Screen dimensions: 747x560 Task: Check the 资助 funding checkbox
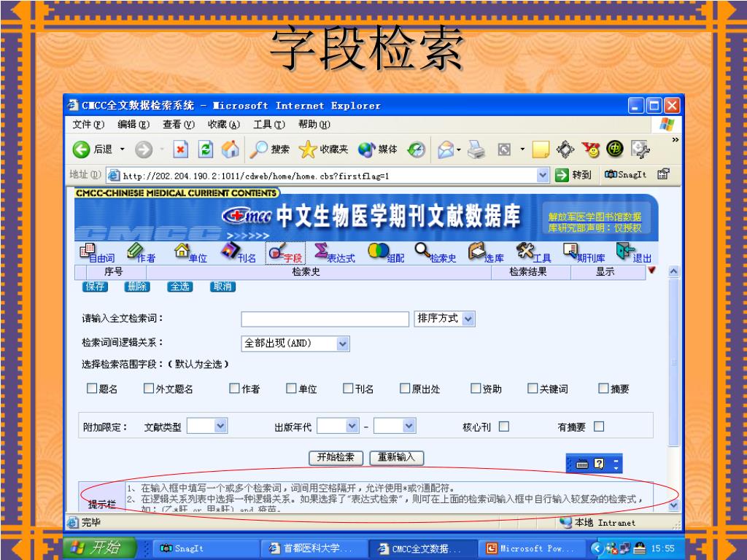[x=476, y=389]
